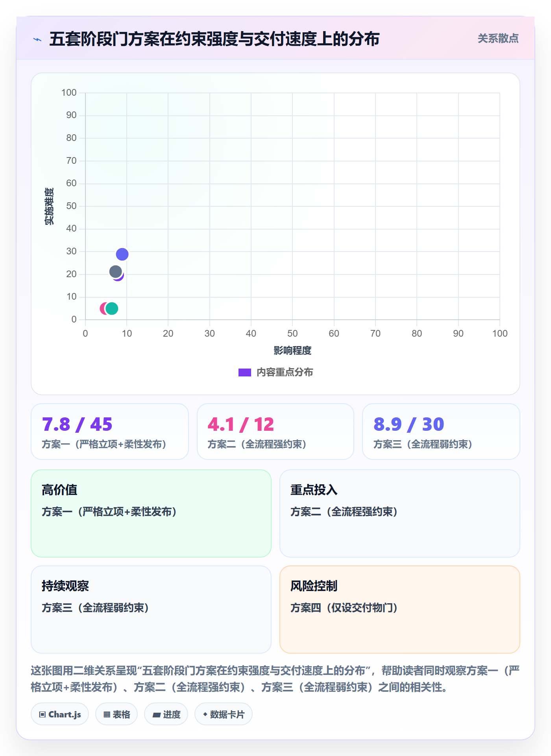Viewport: 551px width, 756px height.
Task: Select the gray scatter point near 20
Action: coord(115,272)
